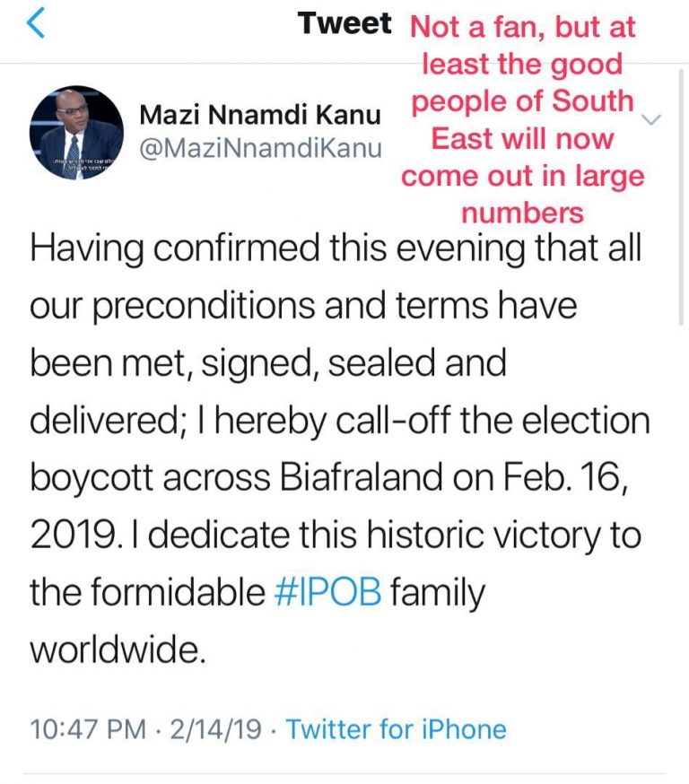
Task: Tap the Tweet header title
Action: [345, 23]
